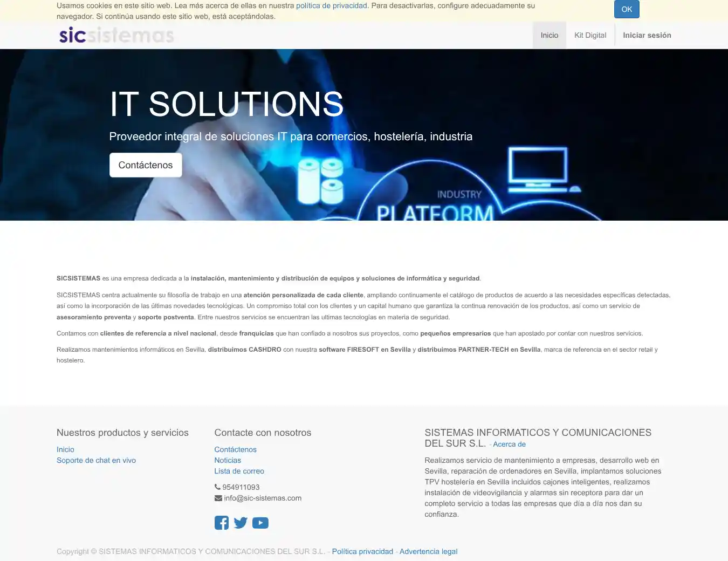Screen dimensions: 728x561
Task: Click the Acerca de link
Action: [x=509, y=444]
